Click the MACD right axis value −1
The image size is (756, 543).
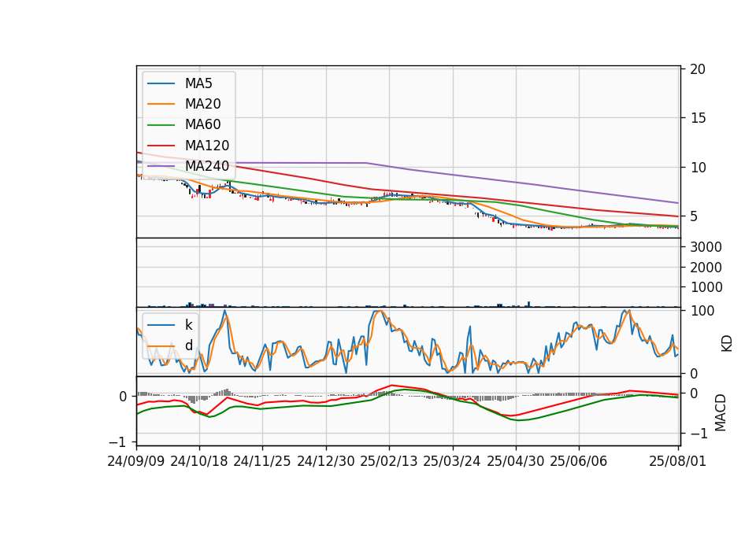(699, 434)
